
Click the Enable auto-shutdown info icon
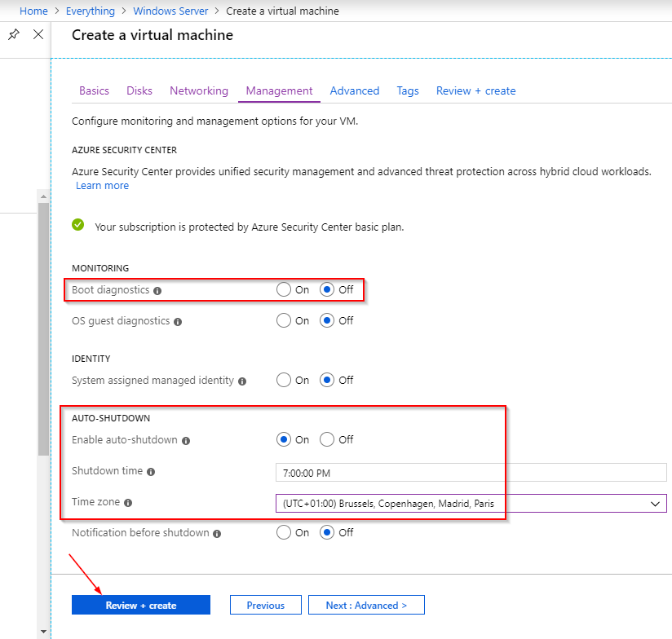click(x=186, y=441)
